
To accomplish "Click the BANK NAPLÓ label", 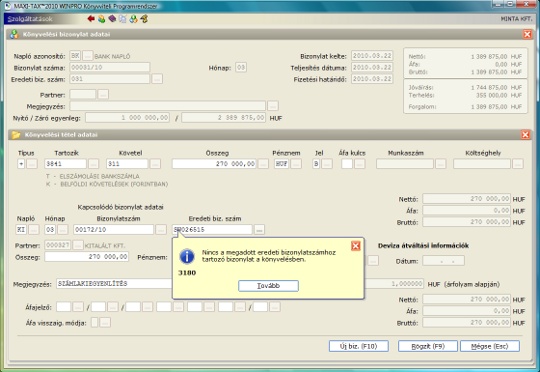I will click(x=112, y=56).
